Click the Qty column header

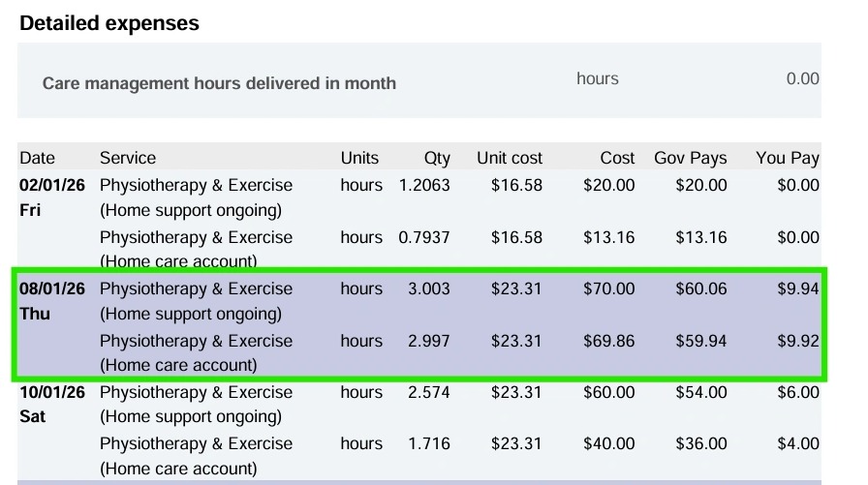[x=437, y=158]
